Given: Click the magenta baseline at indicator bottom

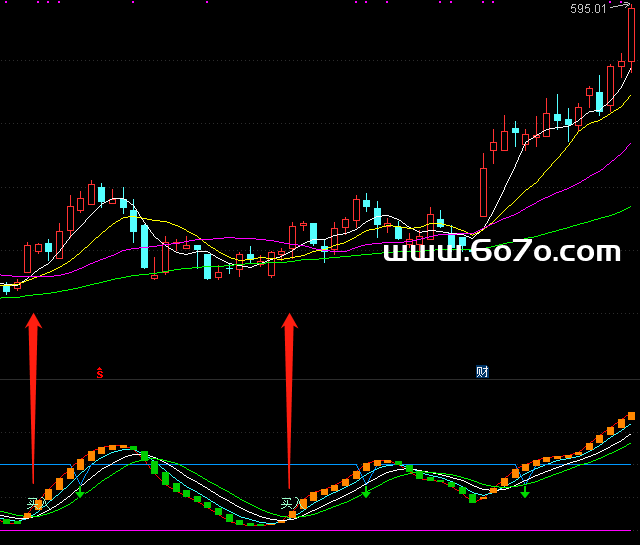Looking at the screenshot, I should click(x=300, y=531).
